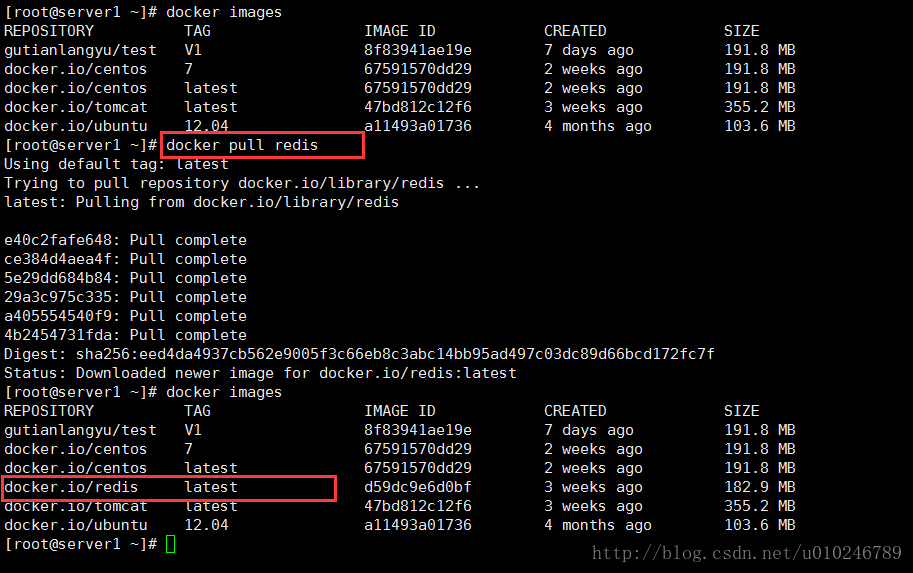Click 355.2 MB in the listing containing redis
This screenshot has width=913, height=573.
[760, 506]
